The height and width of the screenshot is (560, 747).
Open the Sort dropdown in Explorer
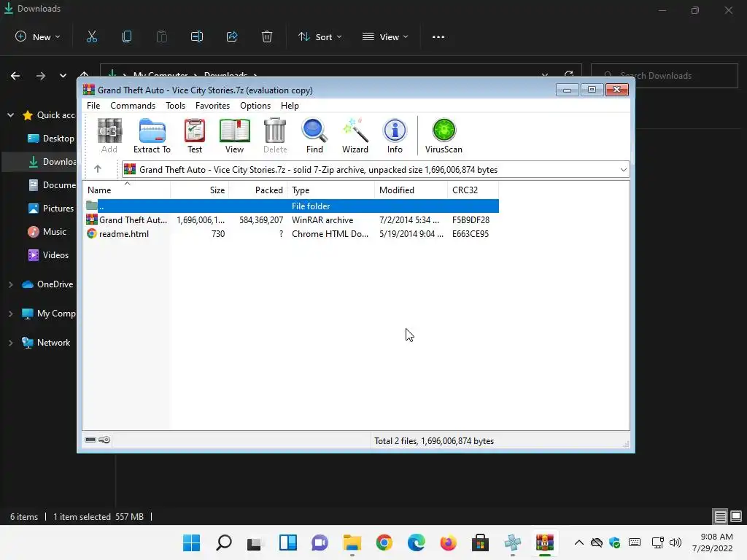point(320,36)
